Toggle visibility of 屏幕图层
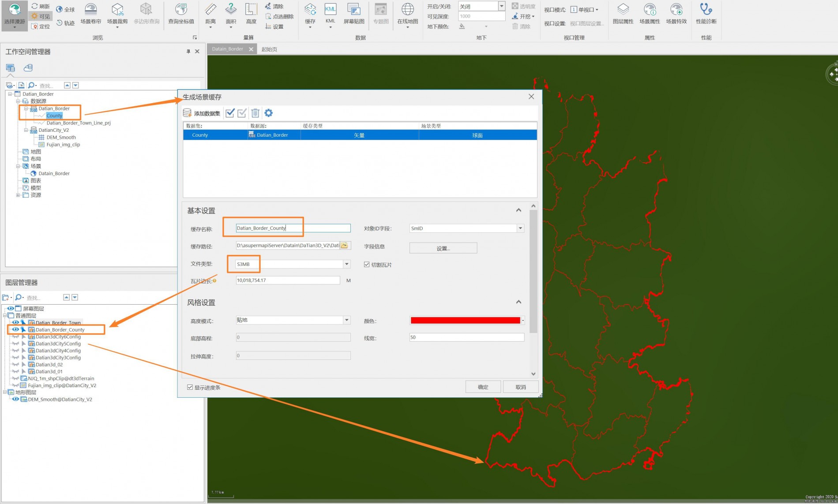The height and width of the screenshot is (504, 838). [x=10, y=308]
